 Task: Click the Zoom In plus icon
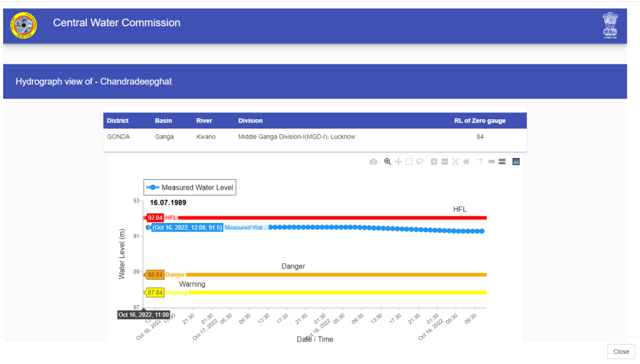point(434,162)
